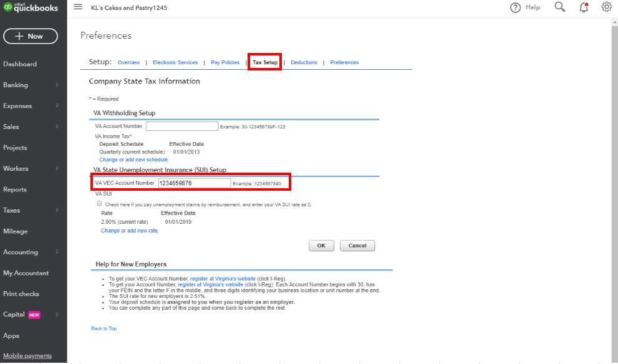Open the navigation hamburger menu
618x364 pixels.
pyautogui.click(x=79, y=8)
